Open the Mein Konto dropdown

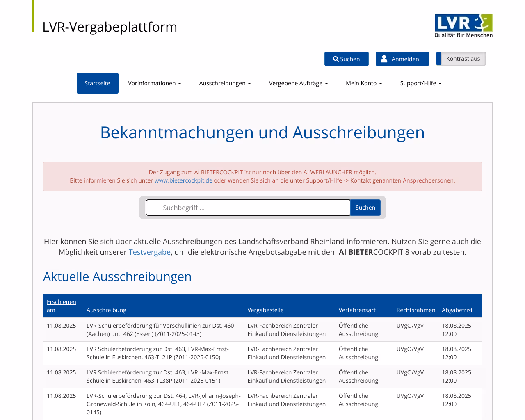pyautogui.click(x=364, y=83)
